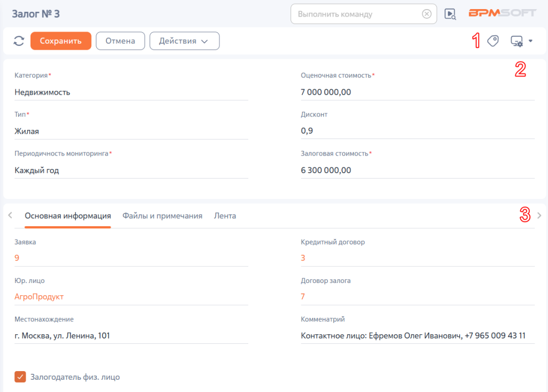Edit the Дисконт field value 0,9
The image size is (548, 392).
click(x=417, y=130)
